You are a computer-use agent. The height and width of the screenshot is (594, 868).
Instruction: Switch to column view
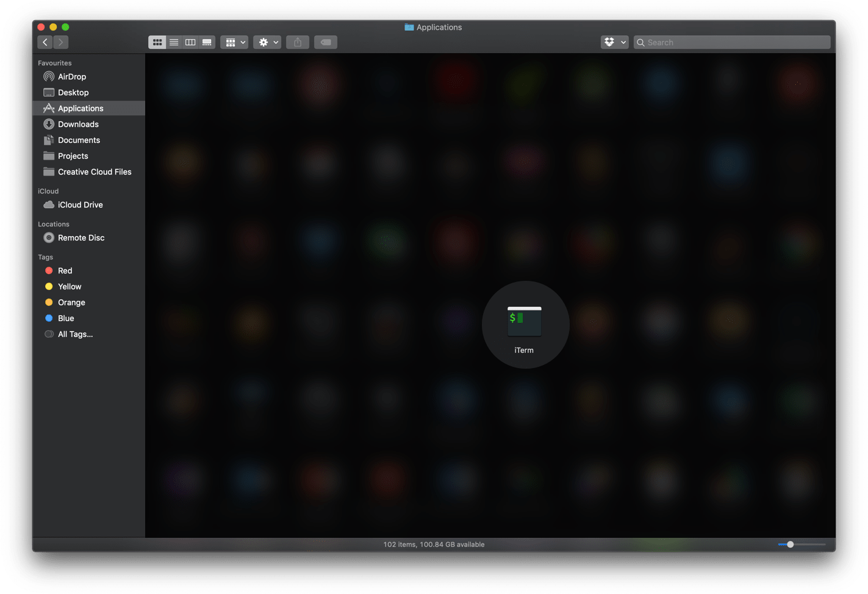[x=190, y=42]
